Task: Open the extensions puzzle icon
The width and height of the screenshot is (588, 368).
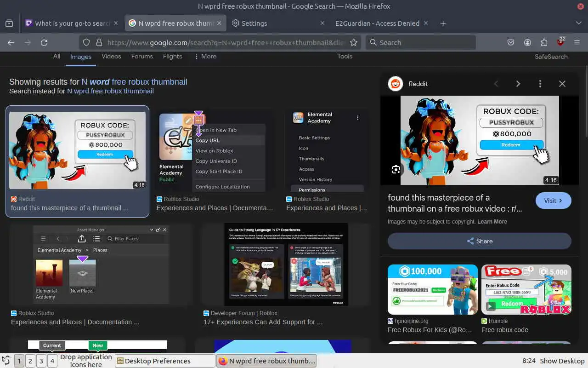Action: [x=544, y=42]
